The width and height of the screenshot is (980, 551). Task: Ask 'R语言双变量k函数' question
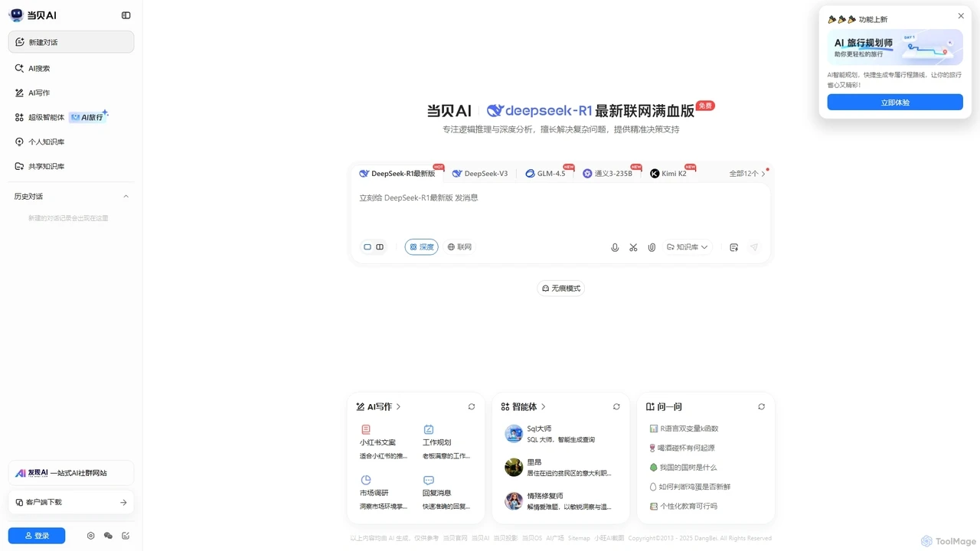click(x=684, y=429)
